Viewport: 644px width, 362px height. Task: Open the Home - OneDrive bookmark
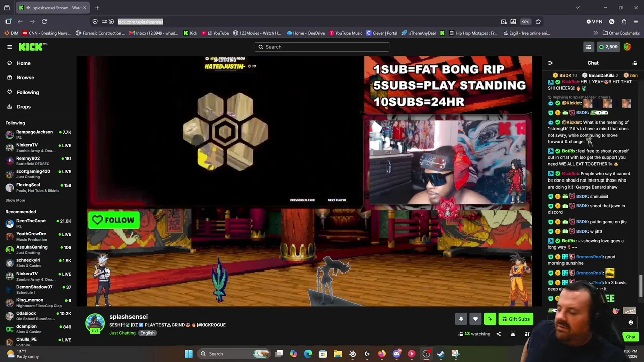[305, 33]
